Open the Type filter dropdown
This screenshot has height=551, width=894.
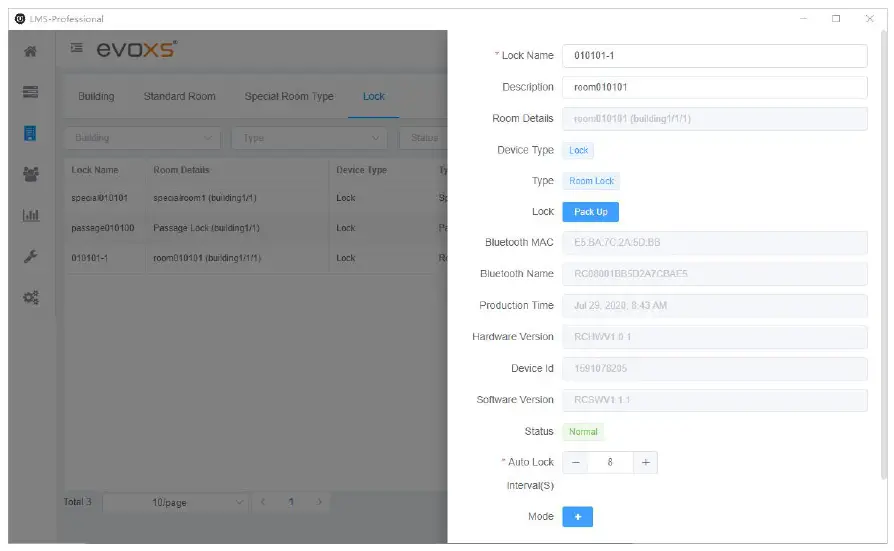[309, 138]
